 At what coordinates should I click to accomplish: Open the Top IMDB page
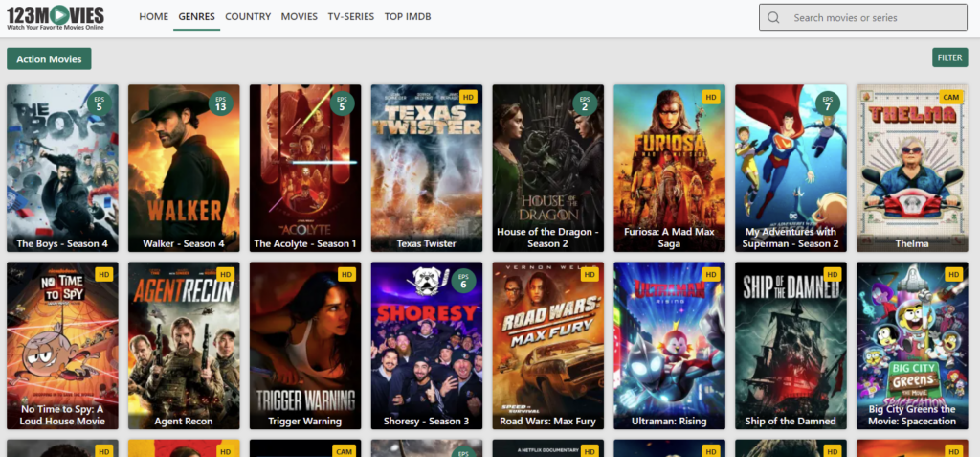pos(407,17)
